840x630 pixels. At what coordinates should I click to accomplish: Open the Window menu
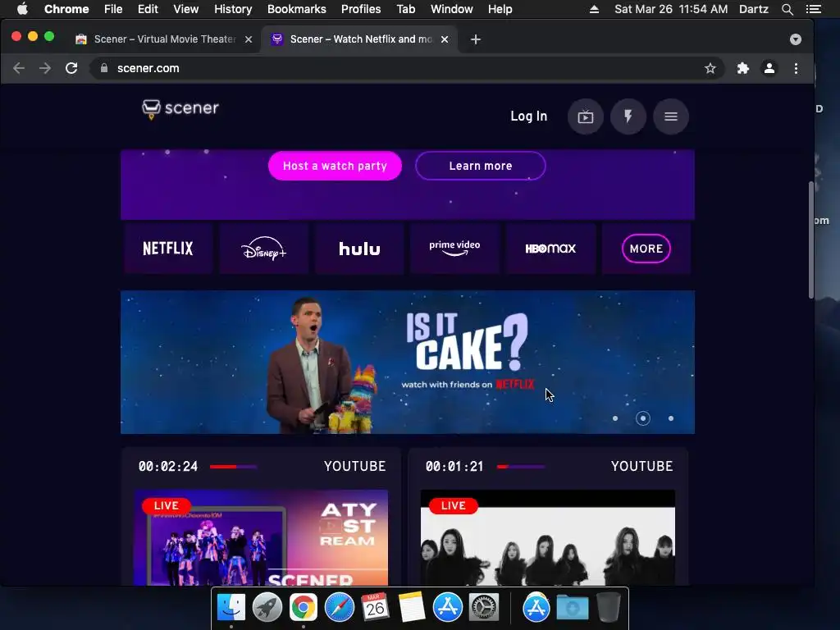[452, 9]
